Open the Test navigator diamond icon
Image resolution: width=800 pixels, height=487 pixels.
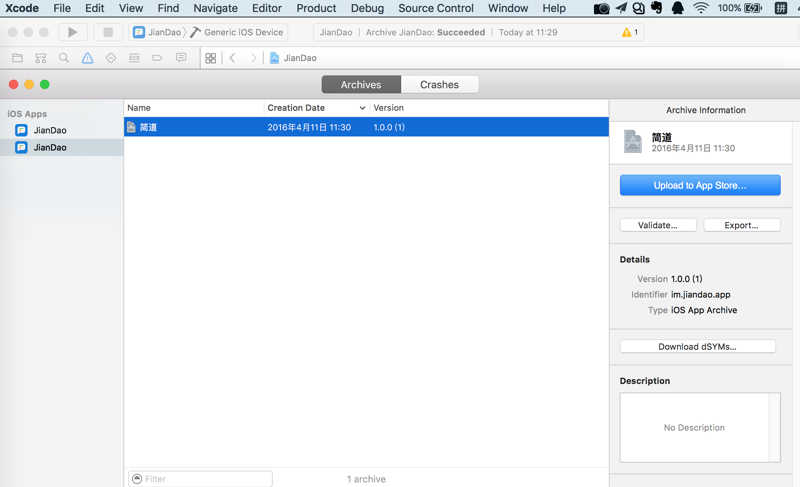111,58
